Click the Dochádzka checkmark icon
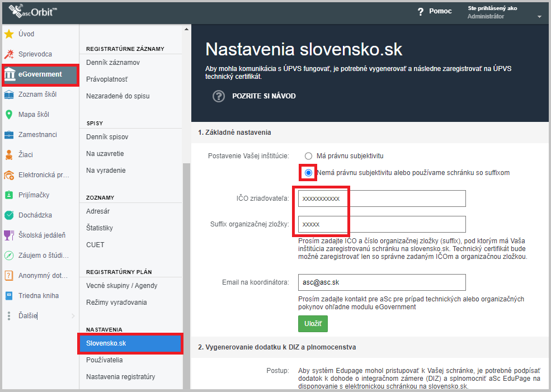 coord(9,215)
